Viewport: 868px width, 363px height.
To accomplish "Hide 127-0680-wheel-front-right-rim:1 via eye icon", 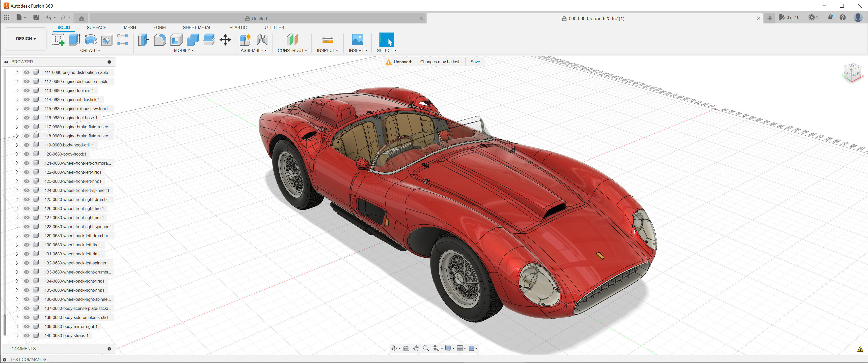I will (26, 218).
